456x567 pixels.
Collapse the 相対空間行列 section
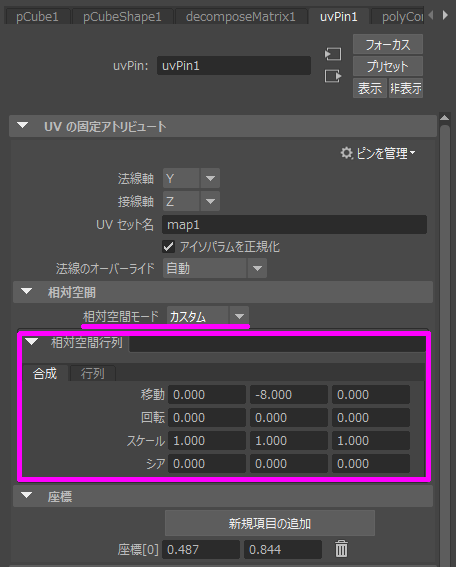pyautogui.click(x=32, y=341)
